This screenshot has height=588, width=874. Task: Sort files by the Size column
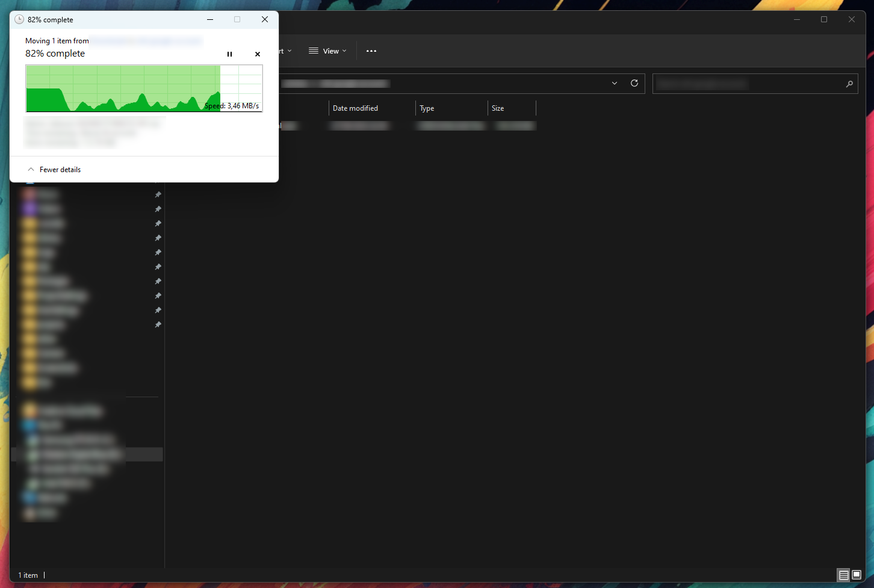coord(498,108)
